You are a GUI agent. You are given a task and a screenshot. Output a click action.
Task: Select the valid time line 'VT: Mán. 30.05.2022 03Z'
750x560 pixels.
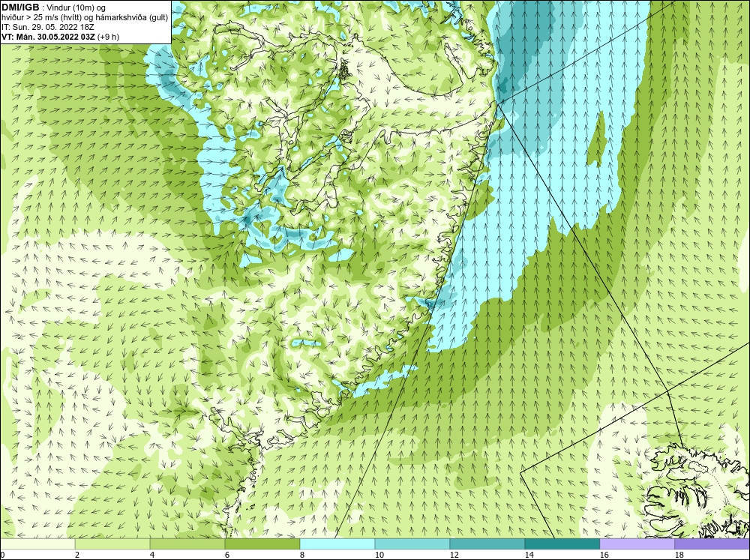[x=49, y=37]
